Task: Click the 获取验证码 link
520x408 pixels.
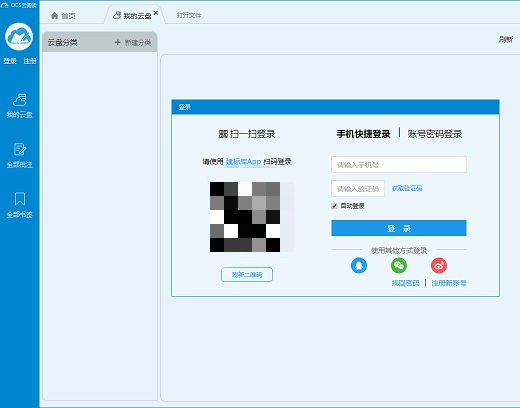Action: click(x=407, y=188)
